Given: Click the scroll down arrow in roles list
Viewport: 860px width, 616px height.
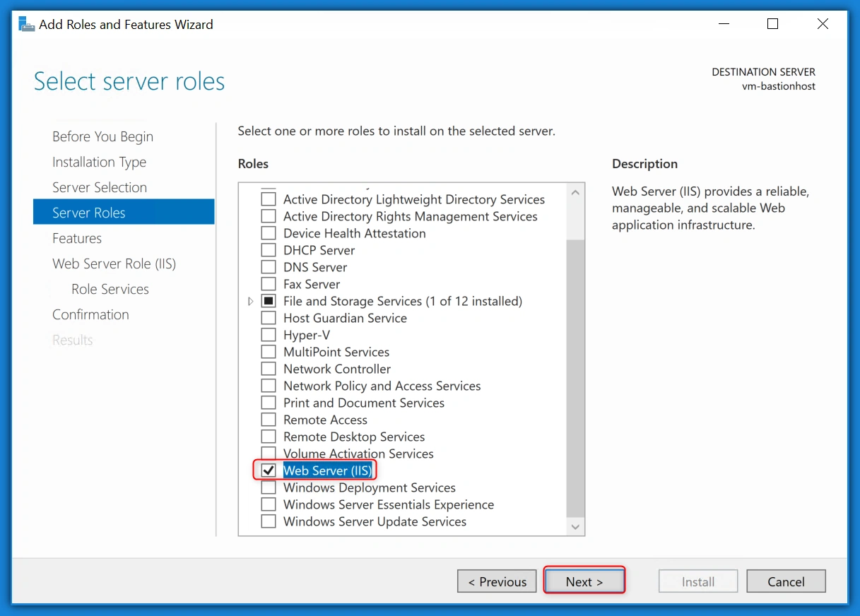Looking at the screenshot, I should point(575,527).
